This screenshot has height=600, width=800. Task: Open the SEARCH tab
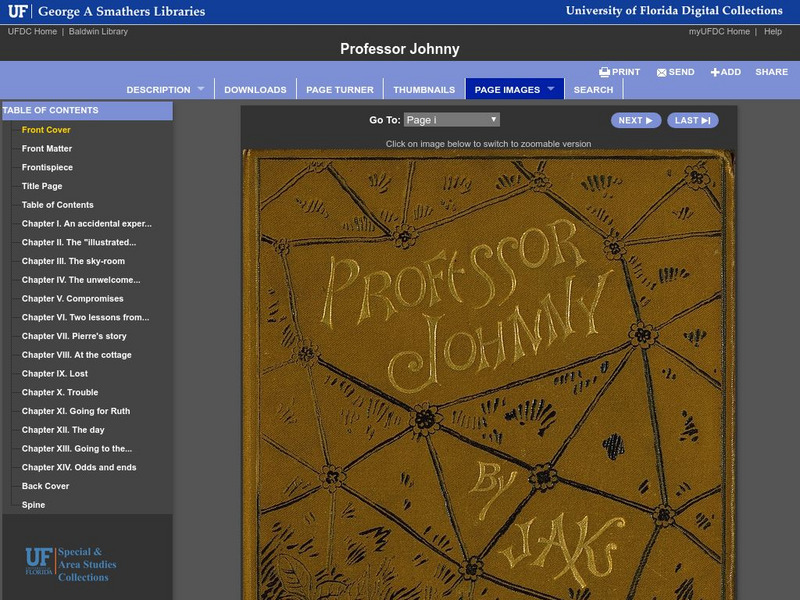(594, 88)
